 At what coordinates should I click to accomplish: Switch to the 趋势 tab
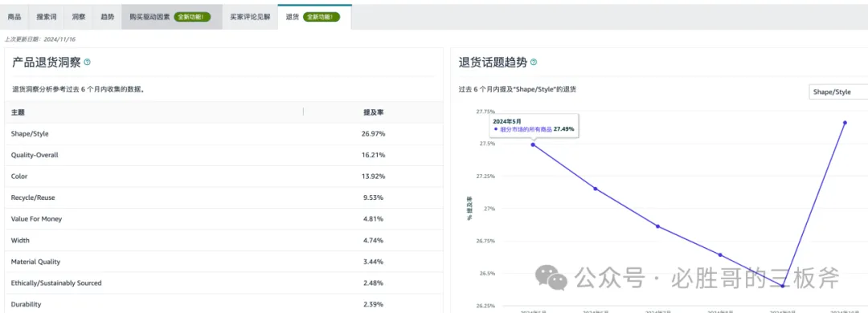click(x=108, y=17)
